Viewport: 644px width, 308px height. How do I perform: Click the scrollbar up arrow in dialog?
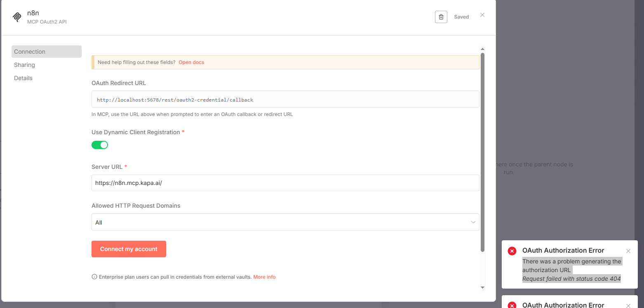coord(483,49)
